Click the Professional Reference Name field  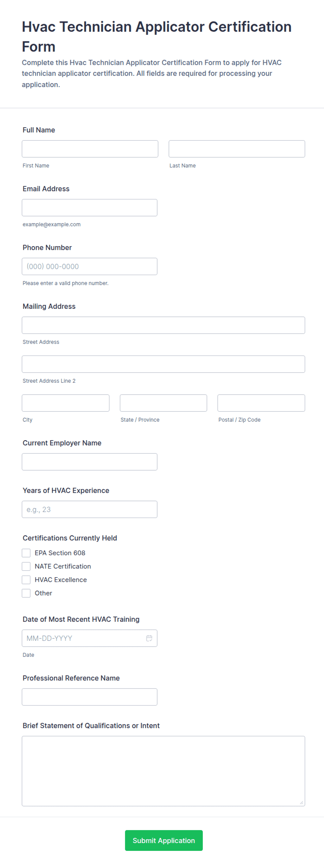90,697
